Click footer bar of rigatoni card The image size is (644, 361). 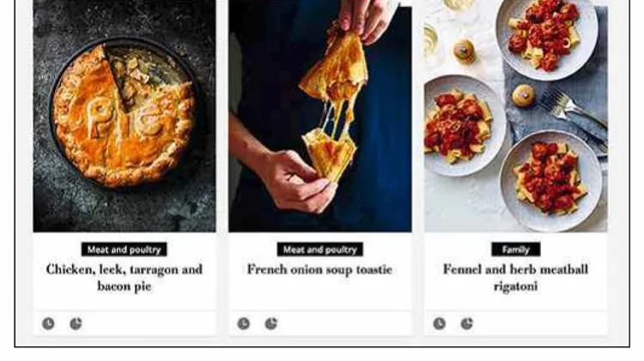(x=516, y=323)
